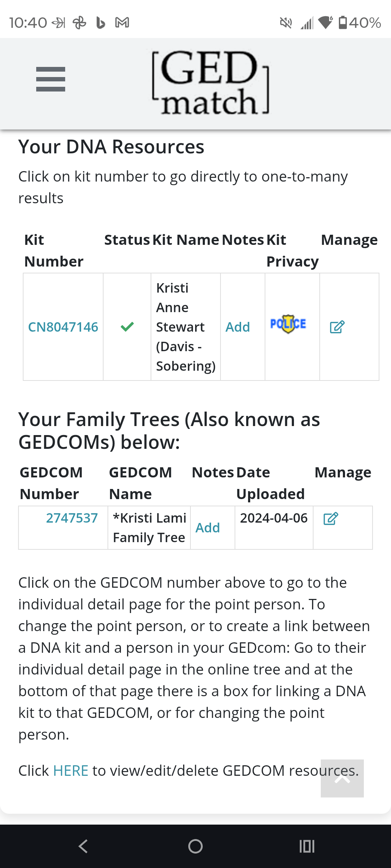Tap the Wi-Fi status icon
391x868 pixels.
pyautogui.click(x=325, y=23)
